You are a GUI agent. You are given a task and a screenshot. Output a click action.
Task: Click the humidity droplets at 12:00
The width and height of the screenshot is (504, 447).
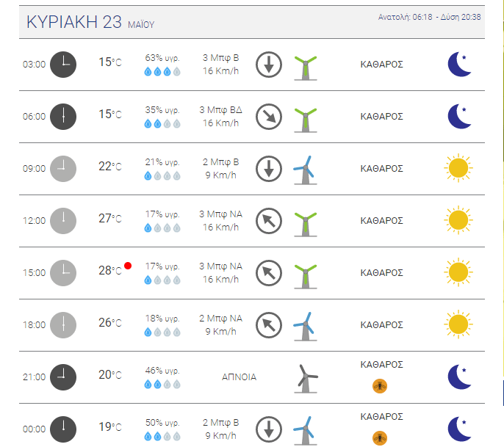162,228
